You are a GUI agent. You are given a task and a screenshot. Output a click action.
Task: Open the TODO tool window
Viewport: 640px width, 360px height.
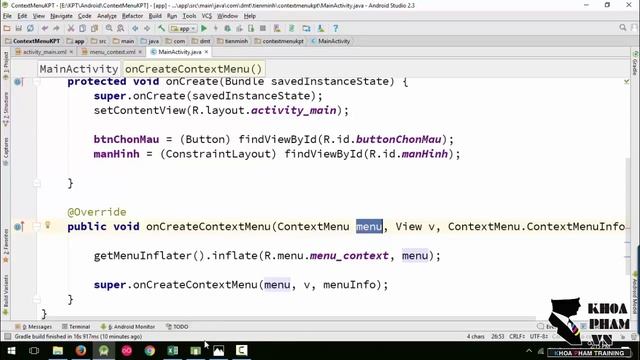[x=177, y=327]
